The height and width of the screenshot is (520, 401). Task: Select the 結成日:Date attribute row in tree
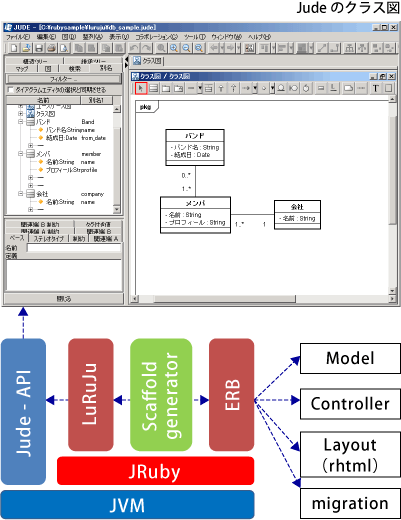pos(72,138)
